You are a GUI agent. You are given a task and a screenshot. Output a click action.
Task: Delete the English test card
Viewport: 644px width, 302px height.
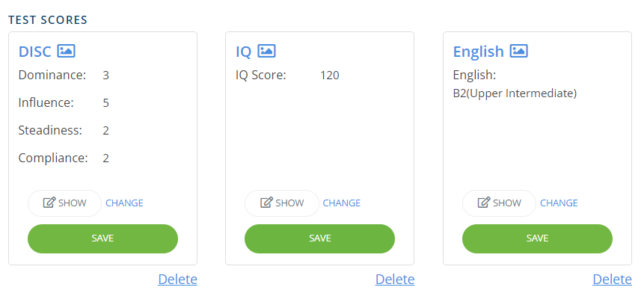(x=612, y=280)
